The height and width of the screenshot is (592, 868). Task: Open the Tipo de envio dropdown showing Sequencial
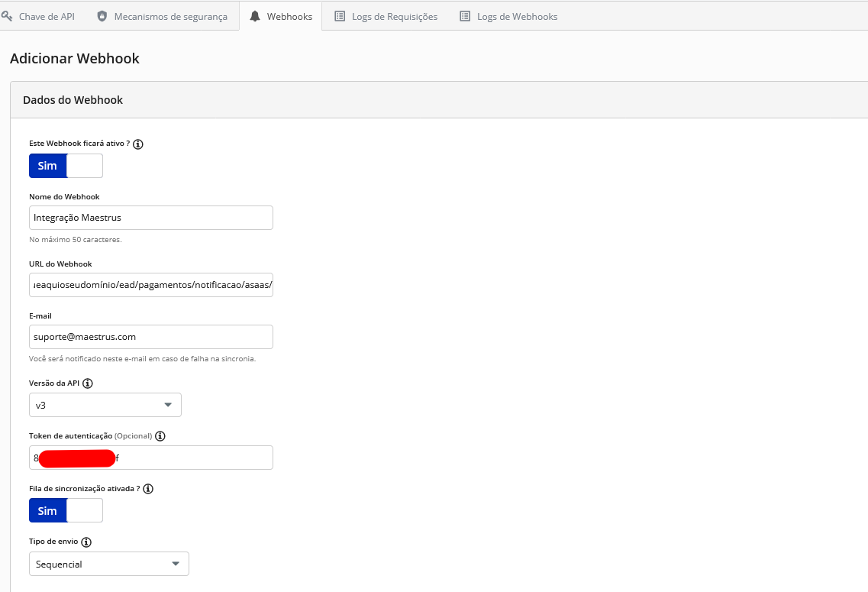pyautogui.click(x=109, y=564)
